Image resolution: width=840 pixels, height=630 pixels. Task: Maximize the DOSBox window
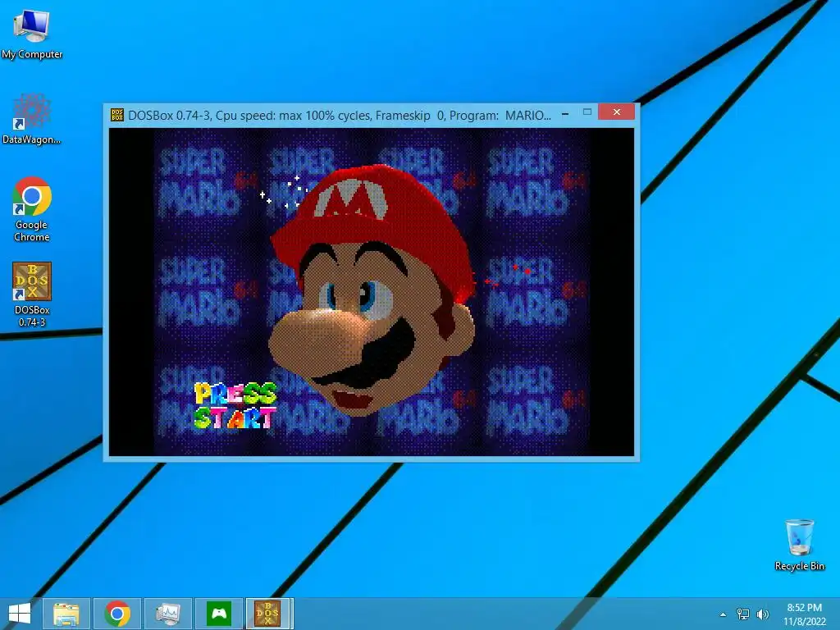click(587, 112)
